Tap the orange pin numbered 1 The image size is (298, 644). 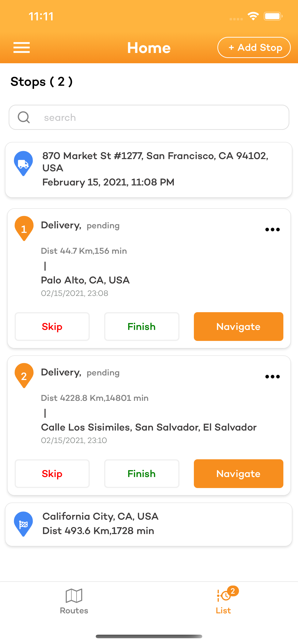tap(24, 228)
